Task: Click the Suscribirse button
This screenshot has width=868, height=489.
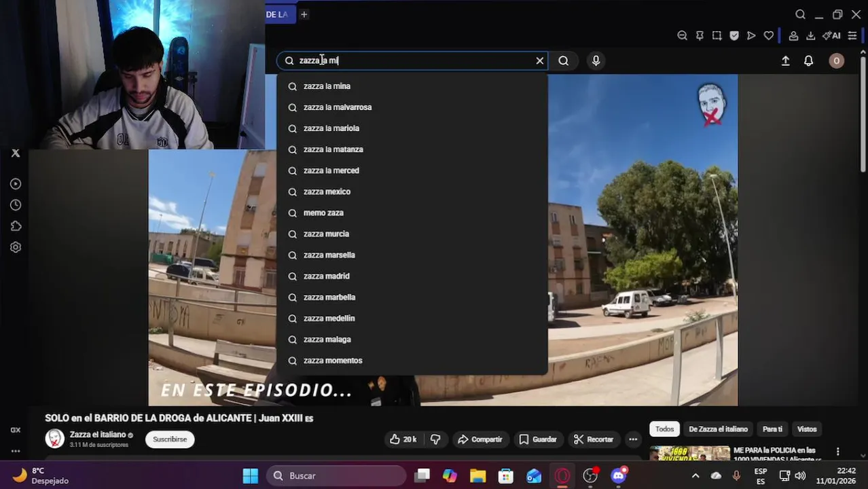Action: (170, 439)
